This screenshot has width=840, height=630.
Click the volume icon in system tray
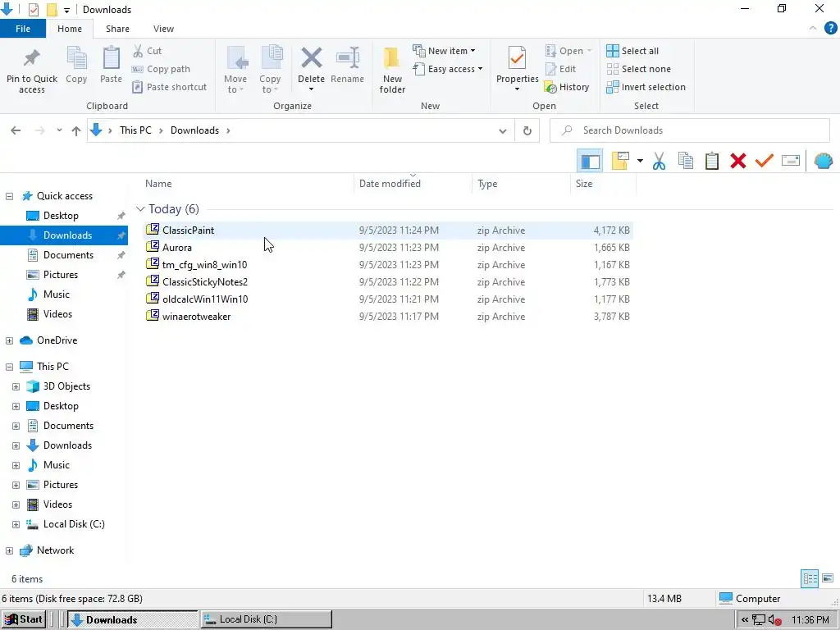[x=774, y=620]
